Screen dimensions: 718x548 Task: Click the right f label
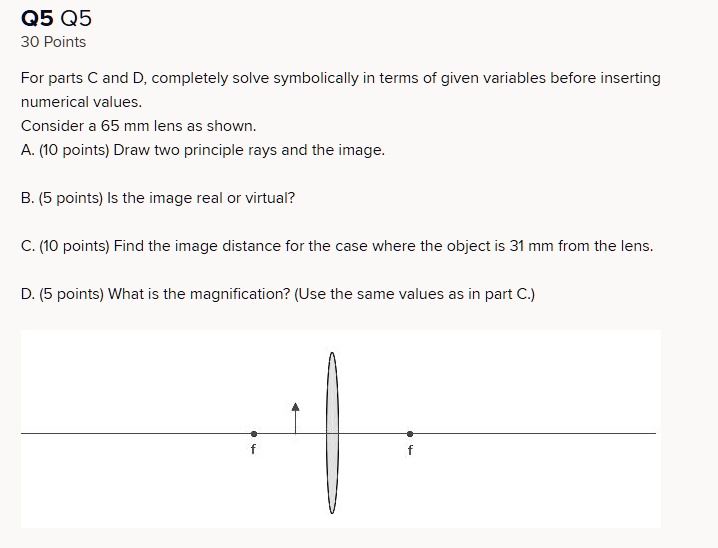point(410,450)
